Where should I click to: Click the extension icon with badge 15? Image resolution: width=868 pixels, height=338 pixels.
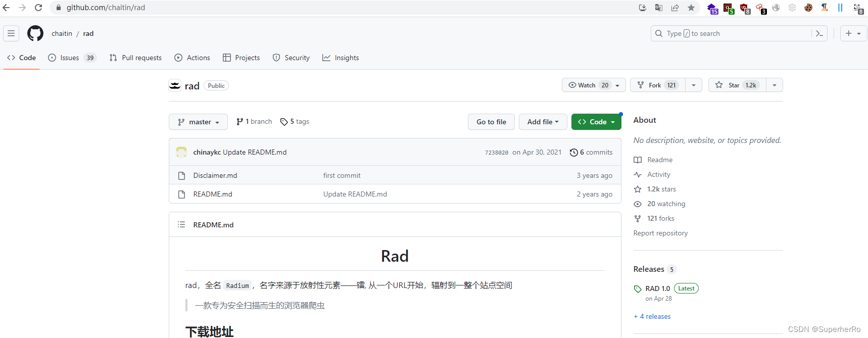click(x=712, y=8)
